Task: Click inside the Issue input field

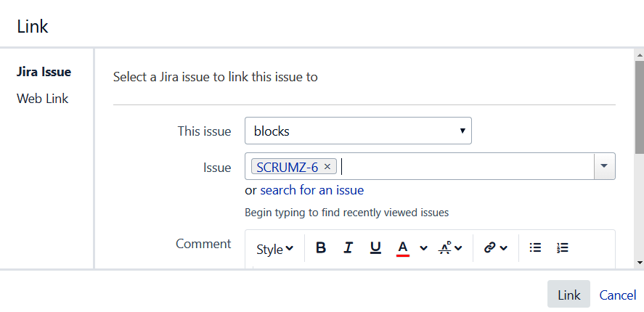Action: coord(466,166)
